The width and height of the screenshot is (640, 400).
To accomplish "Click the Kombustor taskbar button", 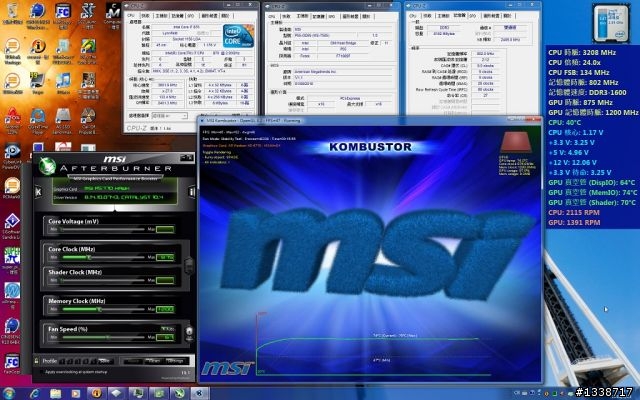I will tap(200, 393).
